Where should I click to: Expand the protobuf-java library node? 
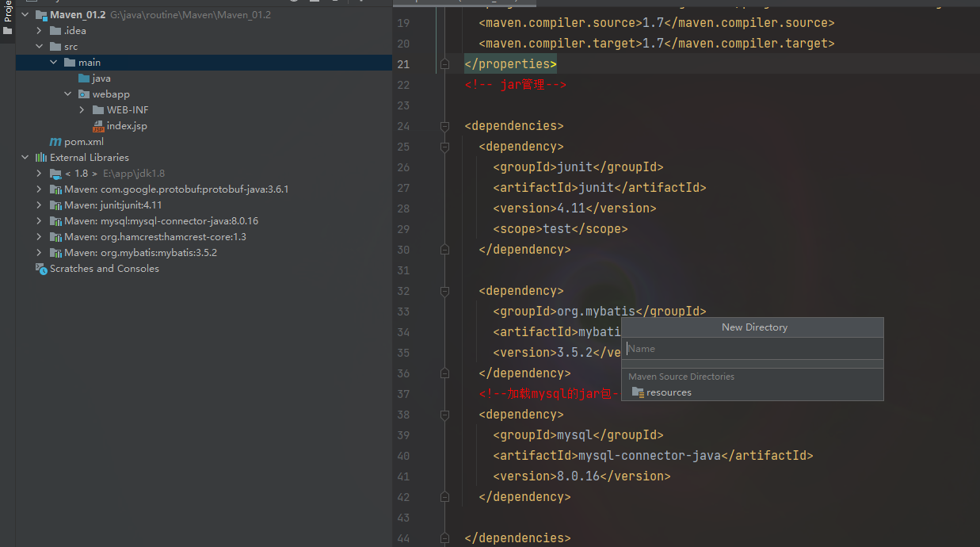pyautogui.click(x=39, y=189)
